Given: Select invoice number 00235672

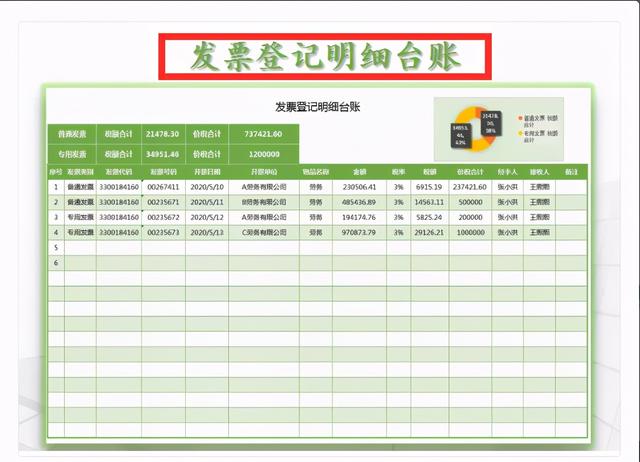Looking at the screenshot, I should [163, 218].
